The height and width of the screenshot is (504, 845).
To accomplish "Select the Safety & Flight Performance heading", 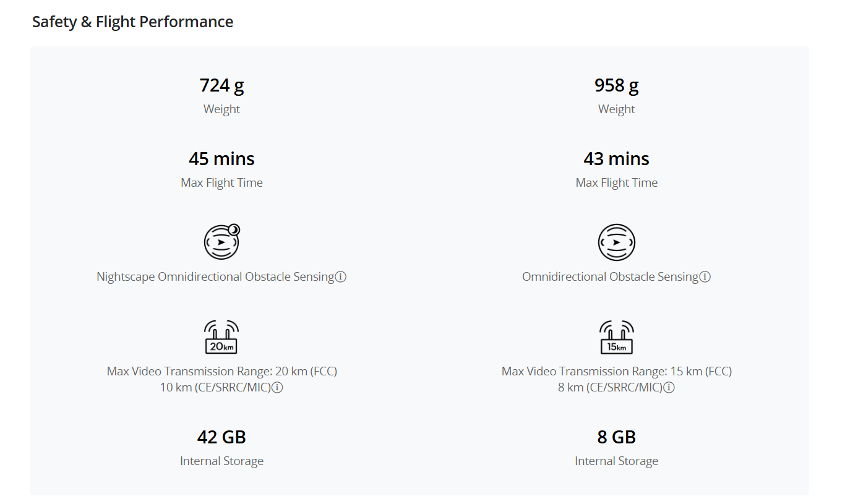I will 132,22.
